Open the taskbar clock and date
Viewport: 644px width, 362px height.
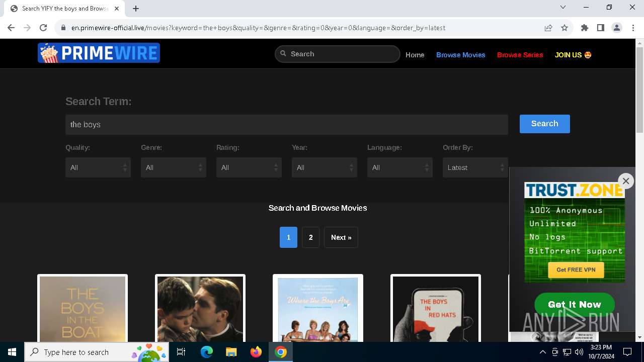[601, 352]
